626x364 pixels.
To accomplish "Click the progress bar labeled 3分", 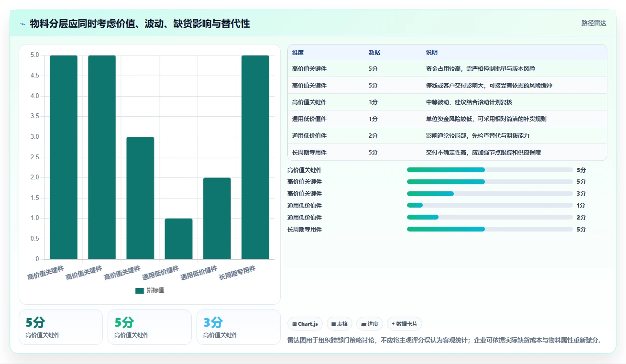I will click(490, 194).
